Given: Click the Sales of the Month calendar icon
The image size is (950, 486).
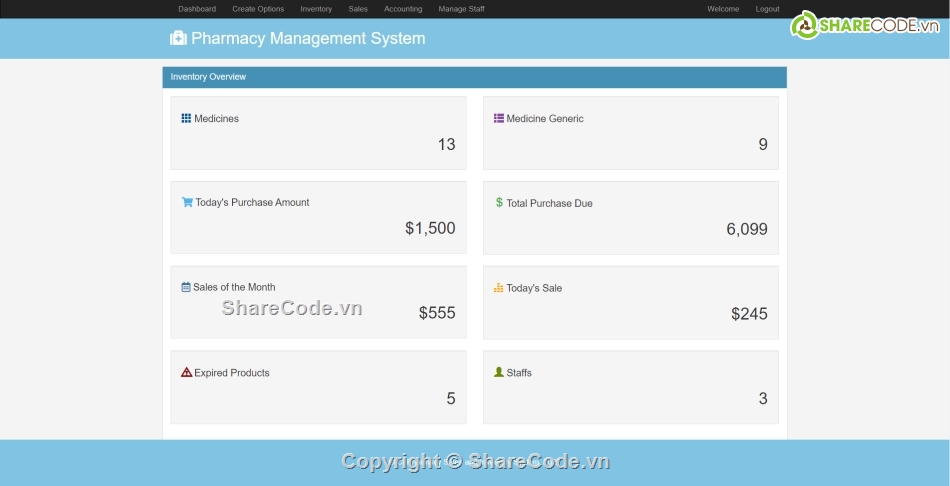Looking at the screenshot, I should pyautogui.click(x=186, y=287).
